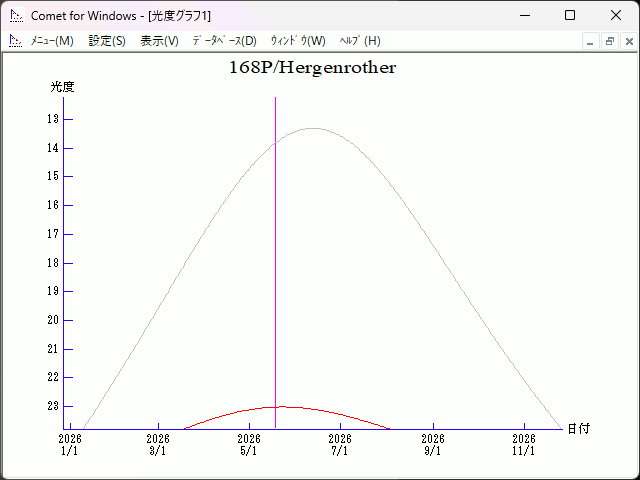Minimize the inner 光度グラフ1 child window
This screenshot has width=640, height=480.
point(591,41)
